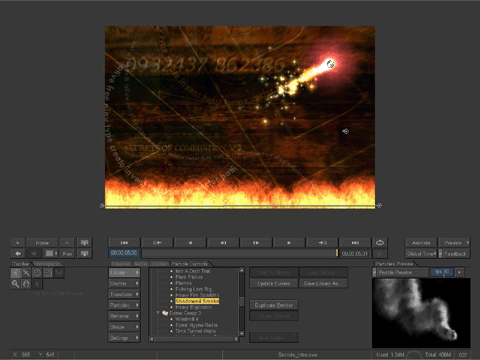Select the fourth square tool icon in Toolbar
Viewport: 480px width, 360px height.
click(x=48, y=273)
